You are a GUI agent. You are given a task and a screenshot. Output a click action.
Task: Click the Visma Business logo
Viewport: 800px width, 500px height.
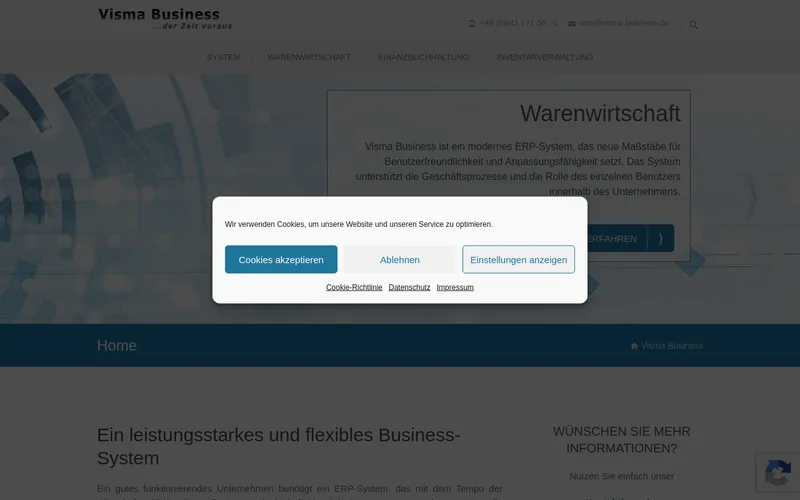tap(165, 19)
